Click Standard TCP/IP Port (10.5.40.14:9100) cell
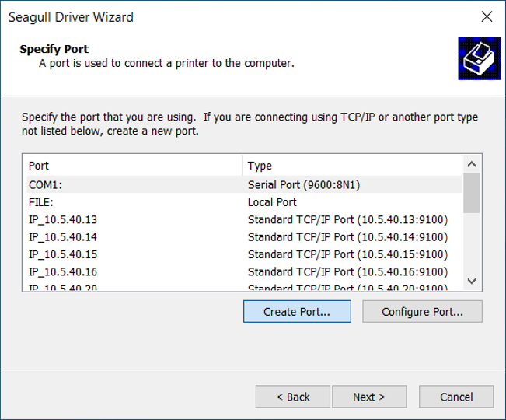The height and width of the screenshot is (420, 506). coord(347,237)
